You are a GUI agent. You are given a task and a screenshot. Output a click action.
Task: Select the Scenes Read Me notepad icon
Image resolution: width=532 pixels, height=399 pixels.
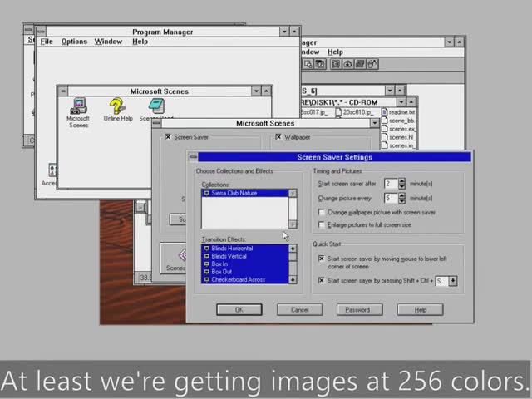[156, 106]
